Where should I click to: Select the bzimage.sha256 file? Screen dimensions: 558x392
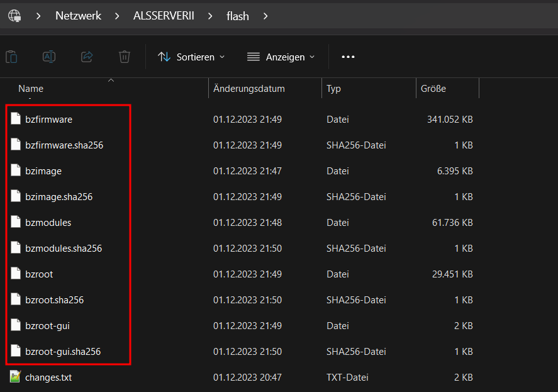[59, 196]
